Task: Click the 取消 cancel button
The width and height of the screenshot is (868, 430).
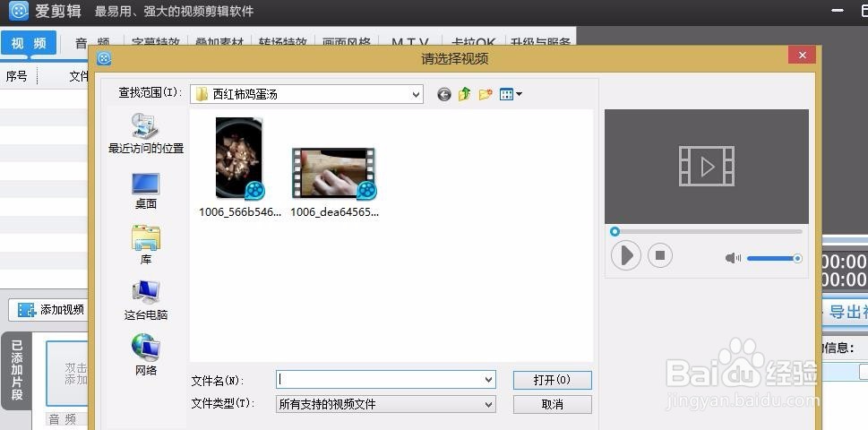Action: click(552, 405)
